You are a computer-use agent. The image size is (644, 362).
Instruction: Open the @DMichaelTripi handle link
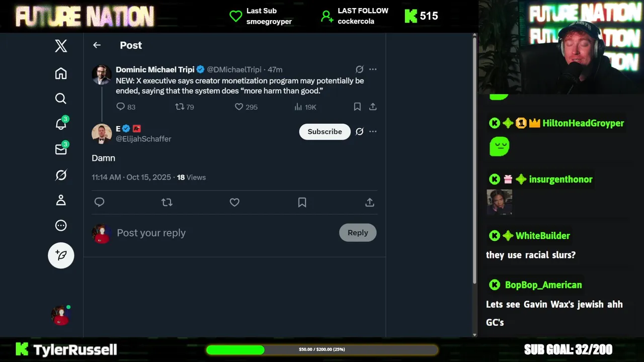[234, 69]
